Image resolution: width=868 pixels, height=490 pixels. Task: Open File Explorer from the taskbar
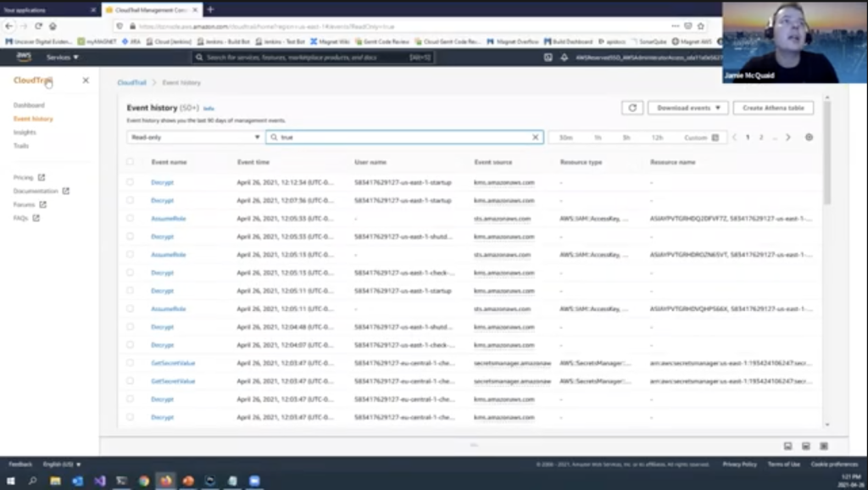click(55, 481)
